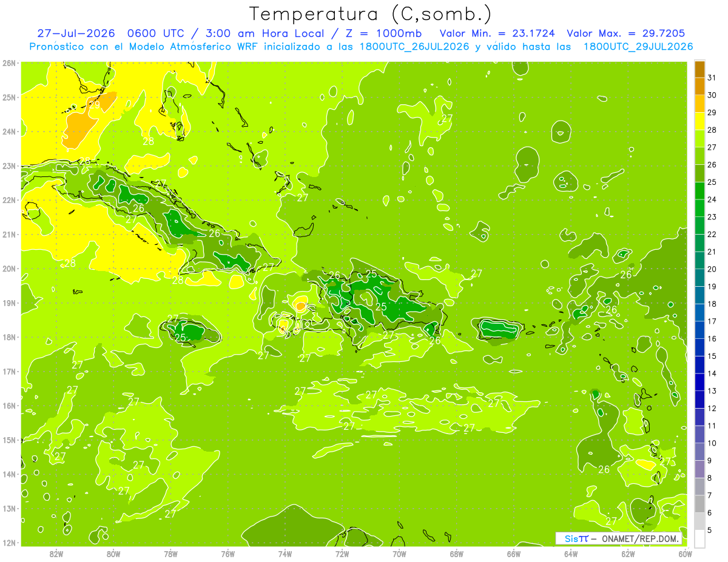This screenshot has height=562, width=728.
Task: Select the '25N' latitude axis label
Action: (x=9, y=97)
